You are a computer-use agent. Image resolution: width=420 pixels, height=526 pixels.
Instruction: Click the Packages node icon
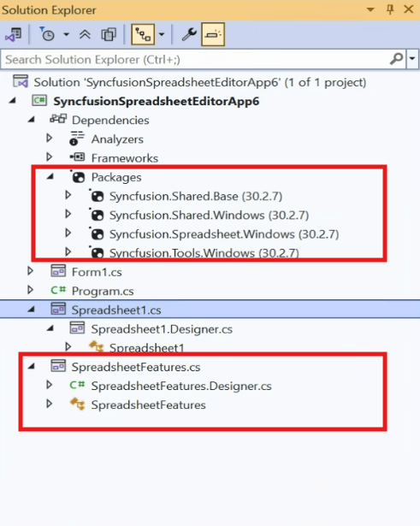tap(78, 176)
